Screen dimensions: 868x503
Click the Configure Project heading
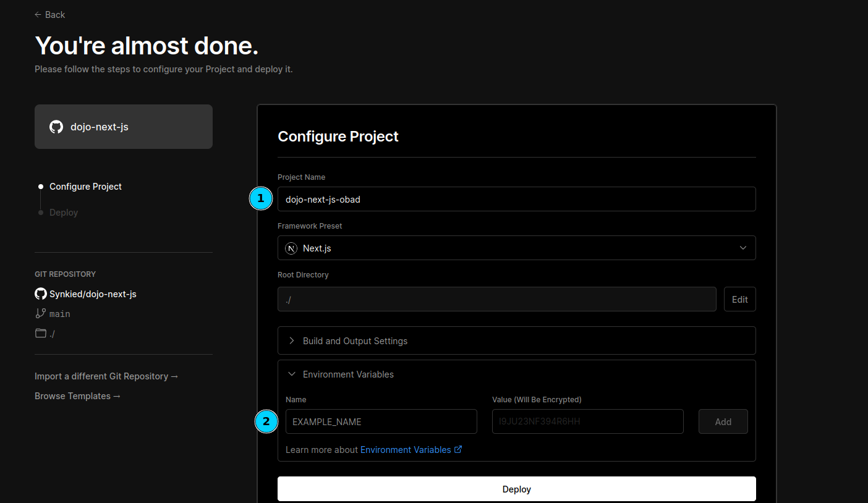point(338,137)
